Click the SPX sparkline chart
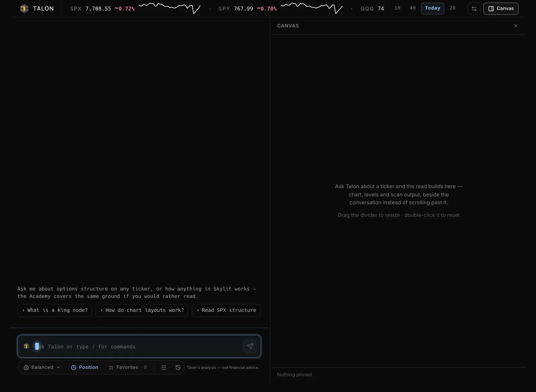 coord(170,8)
